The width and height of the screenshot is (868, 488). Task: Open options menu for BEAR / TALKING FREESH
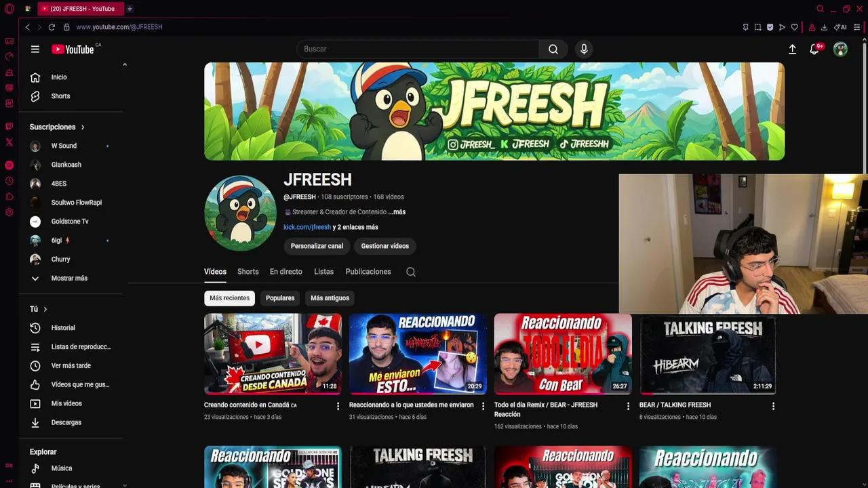(773, 406)
